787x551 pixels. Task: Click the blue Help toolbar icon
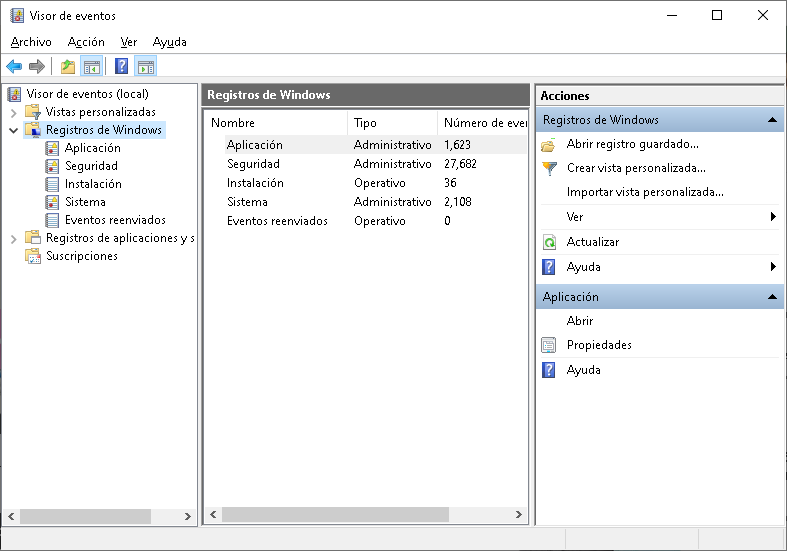pos(121,66)
